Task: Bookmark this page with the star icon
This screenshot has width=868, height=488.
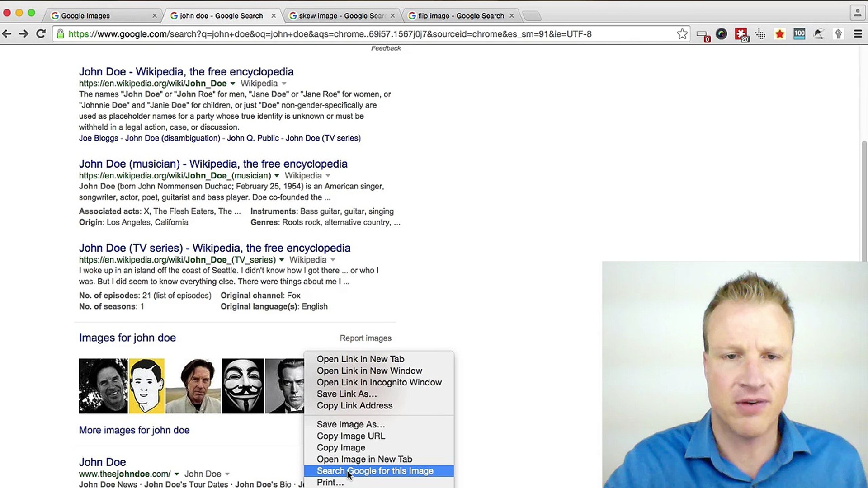Action: click(682, 34)
